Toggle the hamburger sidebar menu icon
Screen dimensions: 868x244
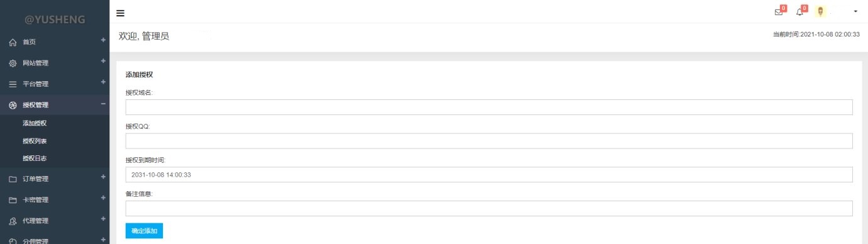(120, 13)
